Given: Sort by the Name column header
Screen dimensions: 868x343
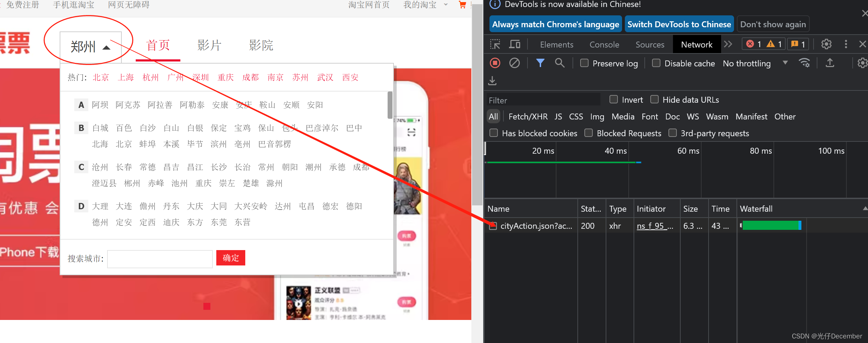Looking at the screenshot, I should (x=531, y=209).
